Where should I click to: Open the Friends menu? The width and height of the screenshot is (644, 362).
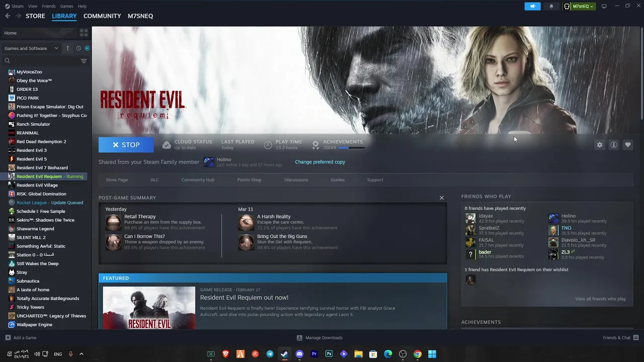pyautogui.click(x=49, y=6)
